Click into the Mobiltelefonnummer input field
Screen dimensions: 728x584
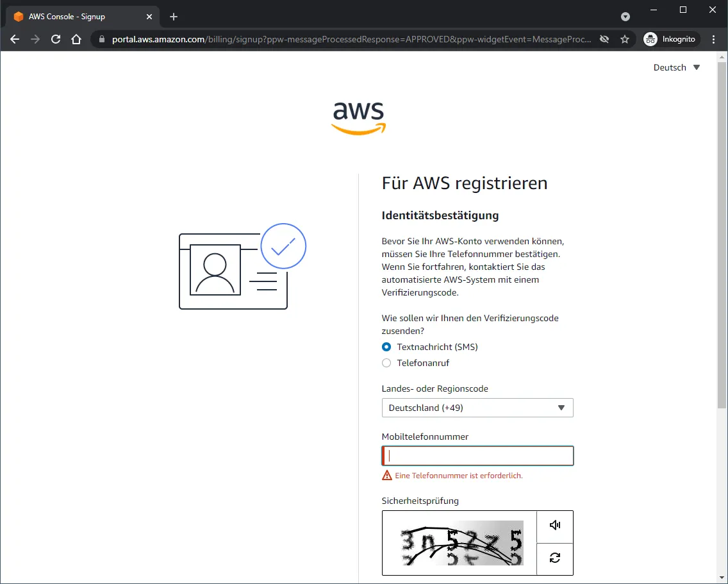pyautogui.click(x=477, y=456)
